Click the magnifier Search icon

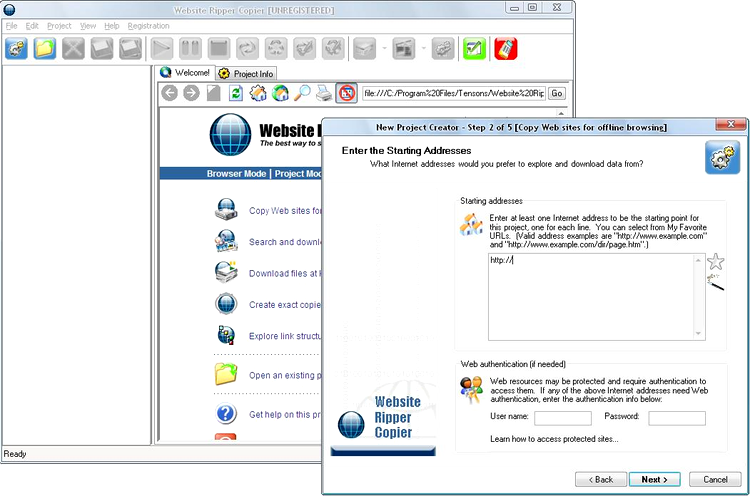pyautogui.click(x=302, y=93)
